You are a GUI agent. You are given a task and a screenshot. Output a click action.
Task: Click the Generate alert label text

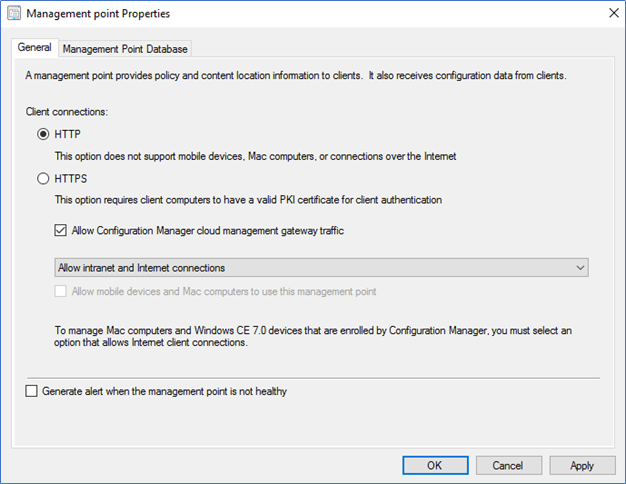[x=164, y=391]
